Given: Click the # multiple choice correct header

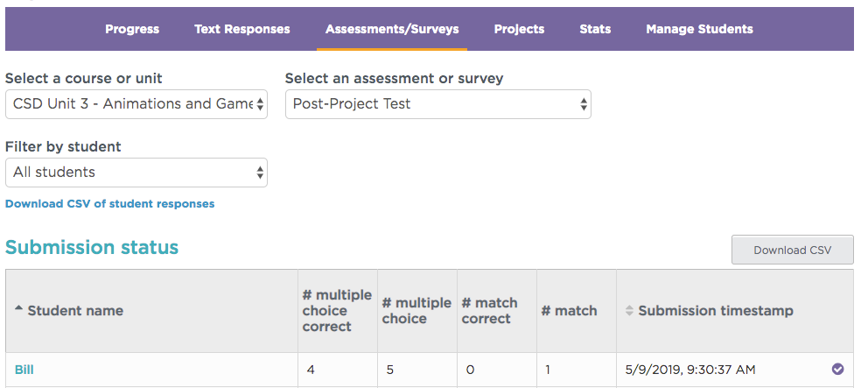Looking at the screenshot, I should tap(337, 311).
